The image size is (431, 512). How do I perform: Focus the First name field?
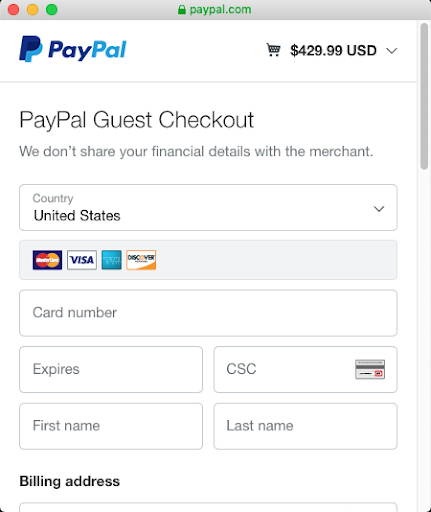[111, 426]
